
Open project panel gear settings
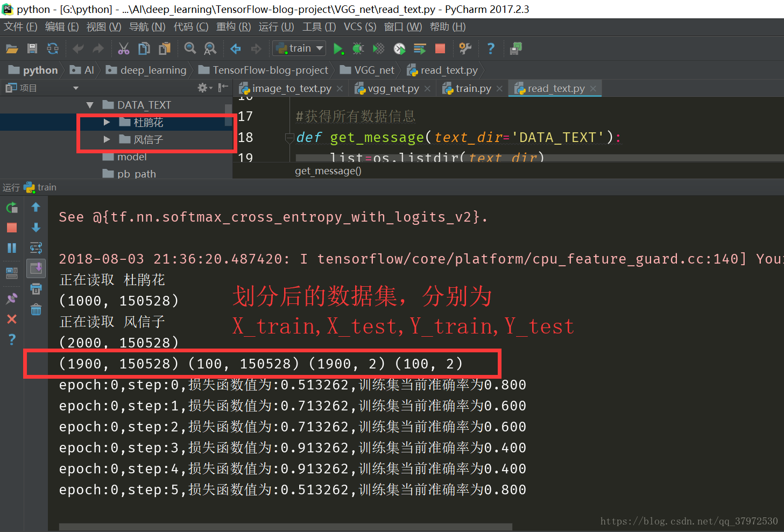pyautogui.click(x=204, y=88)
